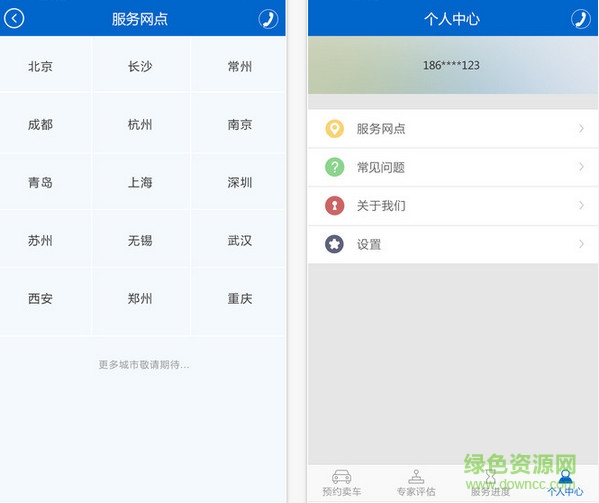Open the 服务进度 tab label
This screenshot has height=503, width=599.
click(491, 492)
